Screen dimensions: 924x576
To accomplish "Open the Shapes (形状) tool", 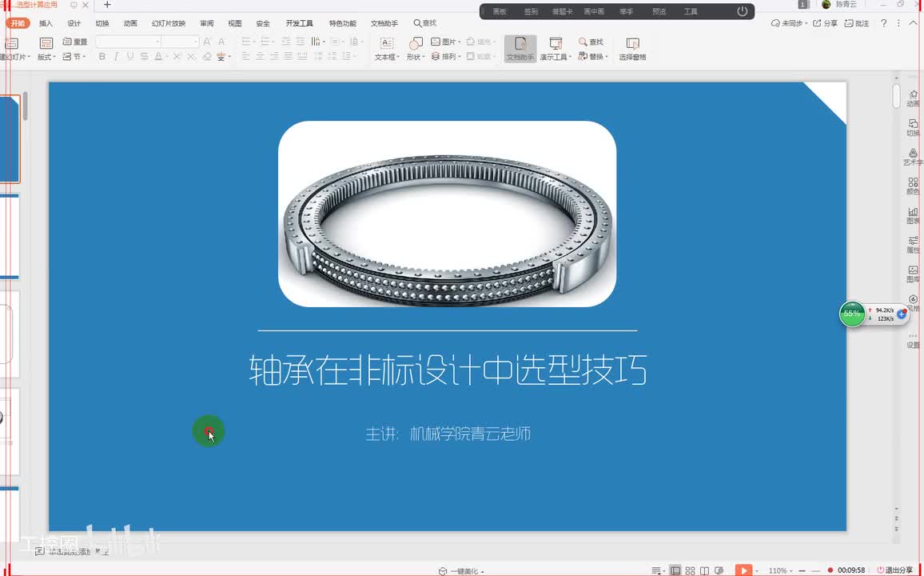I will (x=416, y=49).
